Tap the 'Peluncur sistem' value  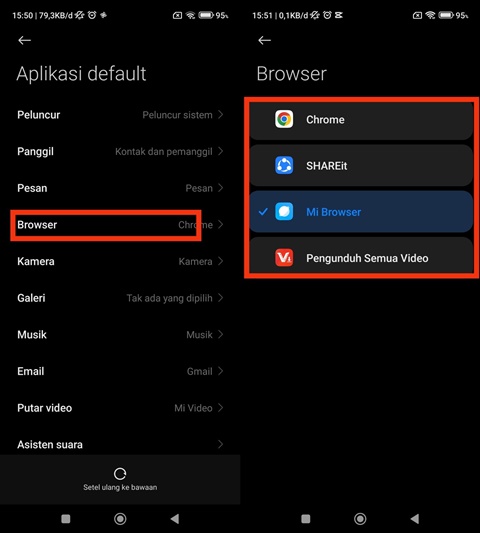[x=177, y=115]
